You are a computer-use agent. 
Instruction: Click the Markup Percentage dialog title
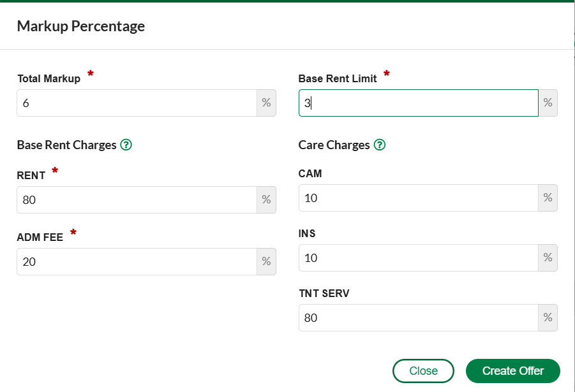[x=81, y=26]
